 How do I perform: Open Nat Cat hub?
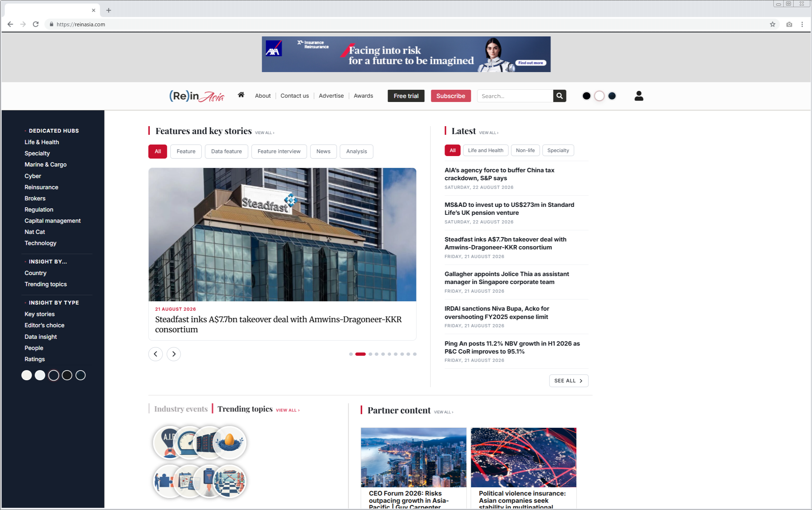[x=35, y=232]
